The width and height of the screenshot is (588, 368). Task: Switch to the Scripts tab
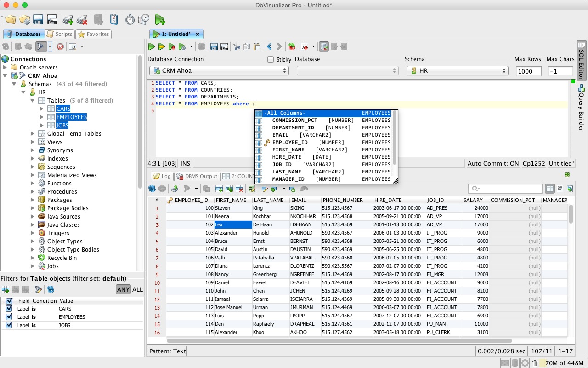[x=60, y=34]
